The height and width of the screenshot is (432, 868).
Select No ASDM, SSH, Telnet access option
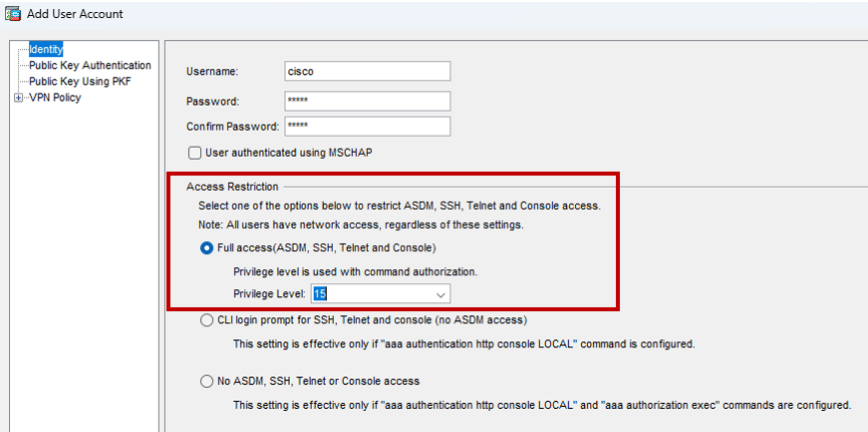207,381
